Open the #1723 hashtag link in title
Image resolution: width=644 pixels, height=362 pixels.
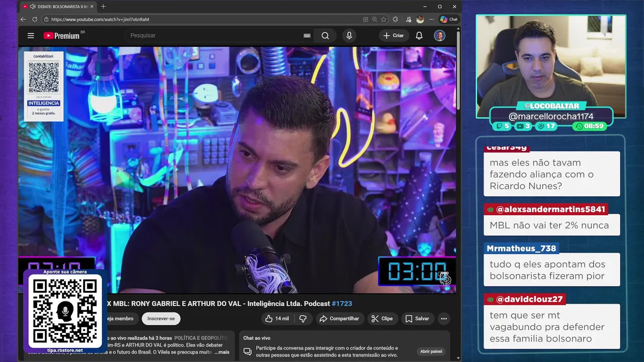coord(342,304)
